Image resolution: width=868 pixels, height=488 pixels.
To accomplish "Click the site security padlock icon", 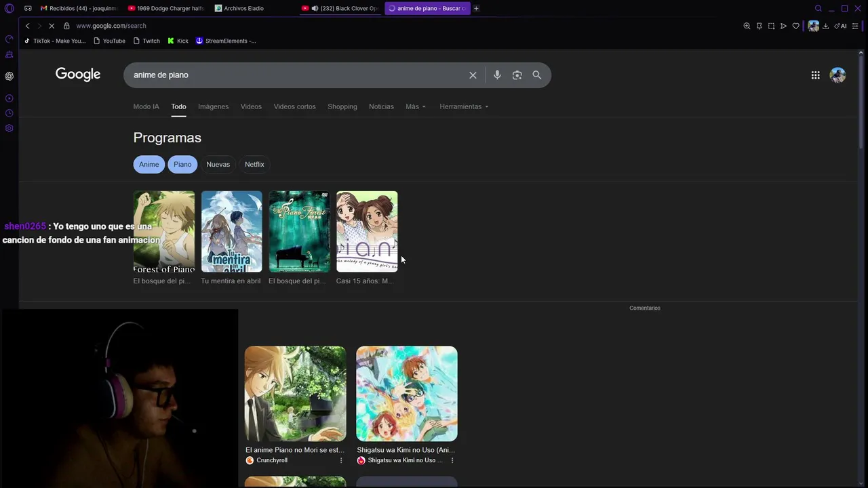I will coord(66,26).
